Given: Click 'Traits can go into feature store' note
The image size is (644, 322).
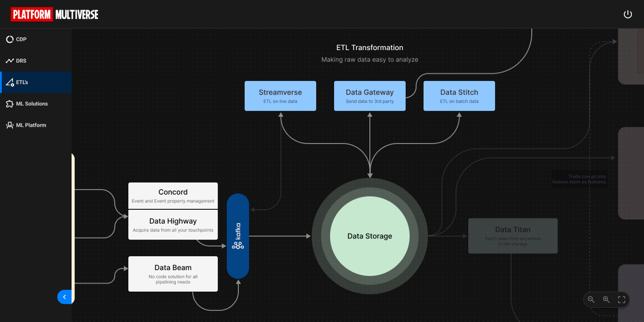Looking at the screenshot, I should [580, 179].
